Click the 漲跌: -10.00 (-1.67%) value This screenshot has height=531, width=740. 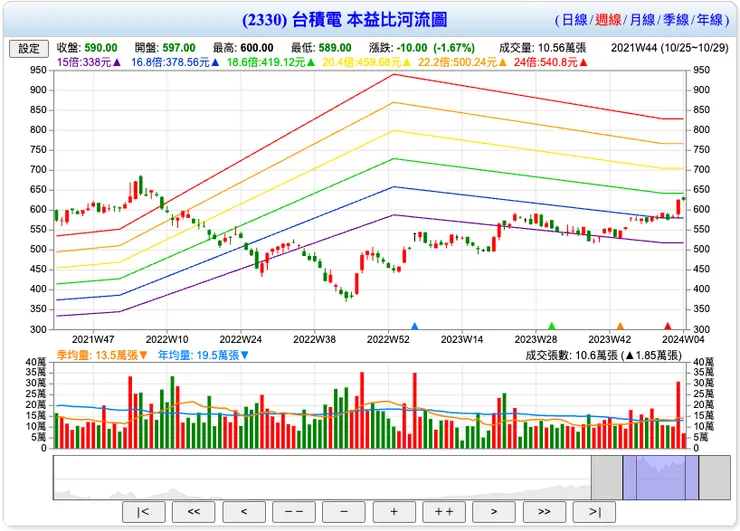point(422,48)
